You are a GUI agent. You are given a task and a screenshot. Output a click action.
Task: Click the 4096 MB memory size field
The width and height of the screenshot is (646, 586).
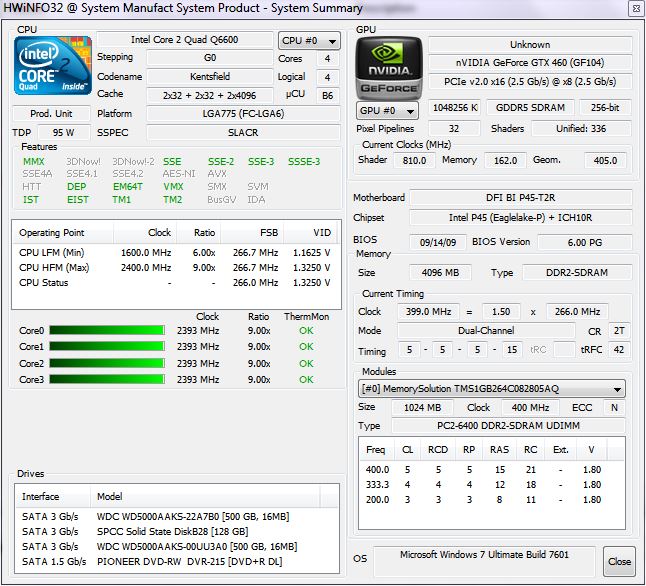[440, 272]
